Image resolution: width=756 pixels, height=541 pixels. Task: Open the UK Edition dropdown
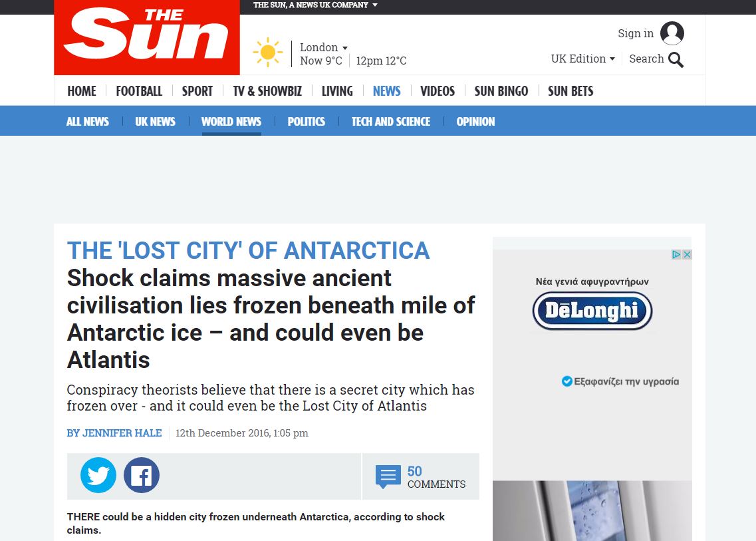(x=583, y=59)
